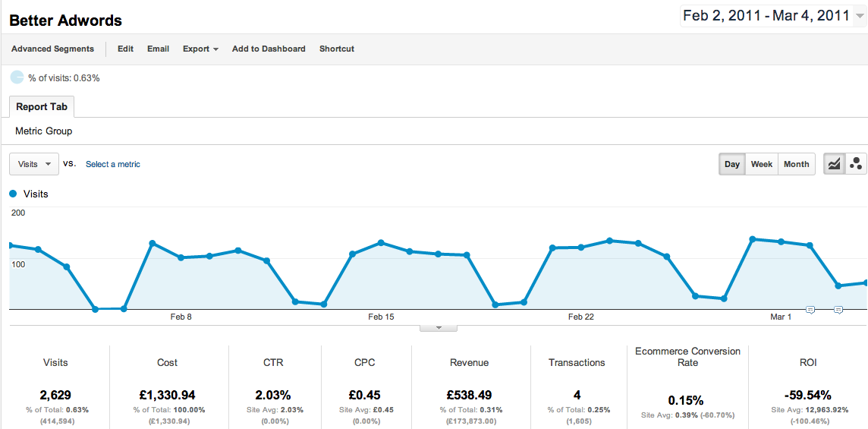Set graph granularity to Week
This screenshot has height=429, width=868.
(761, 164)
